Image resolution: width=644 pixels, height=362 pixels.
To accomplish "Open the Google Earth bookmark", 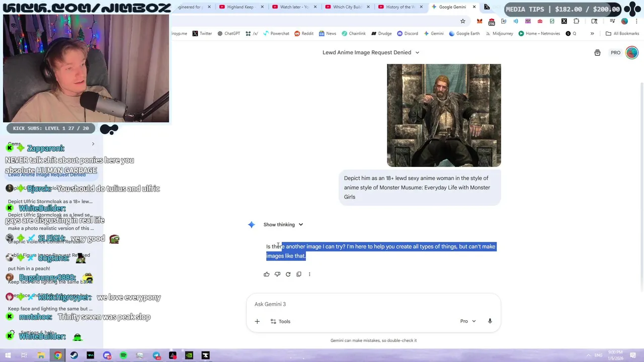I will (x=464, y=34).
